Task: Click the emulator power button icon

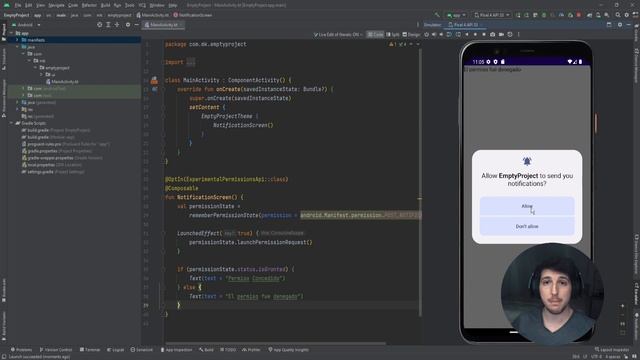Action: (x=427, y=35)
